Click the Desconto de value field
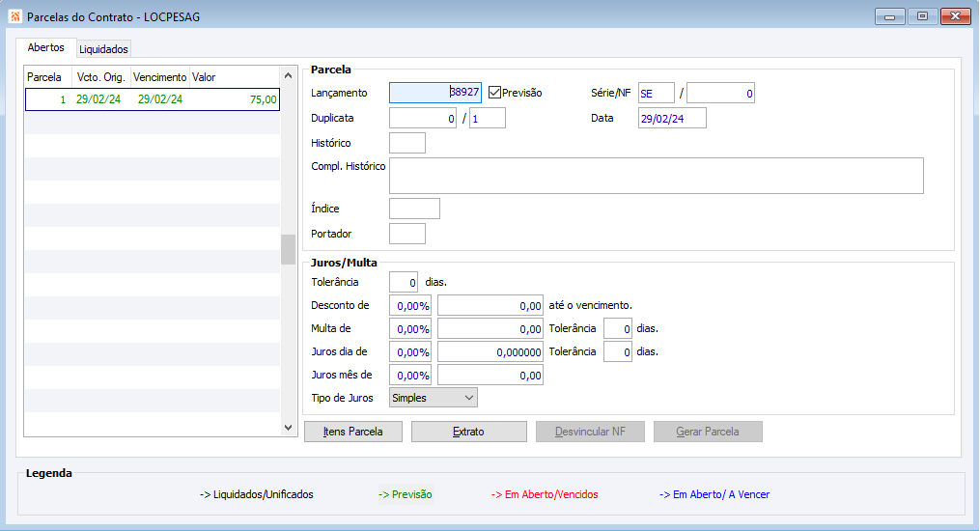Viewport: 980px width, 531px height. click(490, 305)
